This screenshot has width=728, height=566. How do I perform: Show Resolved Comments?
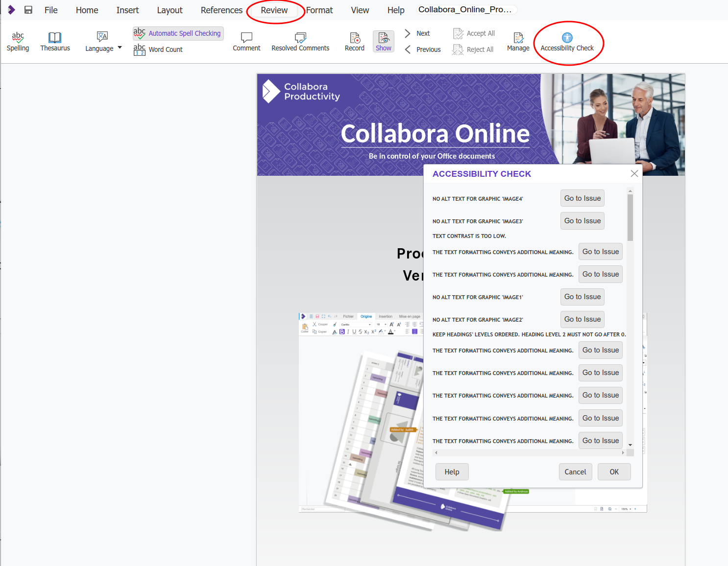[x=300, y=42]
